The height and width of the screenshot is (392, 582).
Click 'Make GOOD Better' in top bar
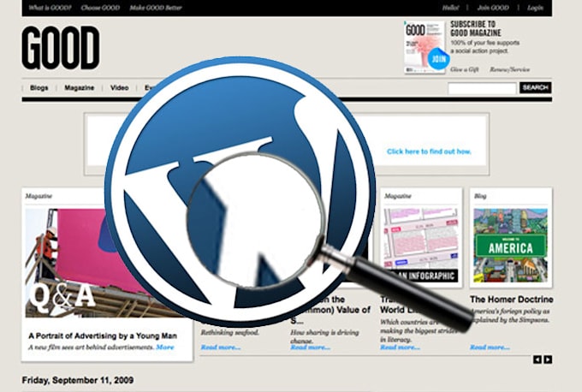(156, 8)
